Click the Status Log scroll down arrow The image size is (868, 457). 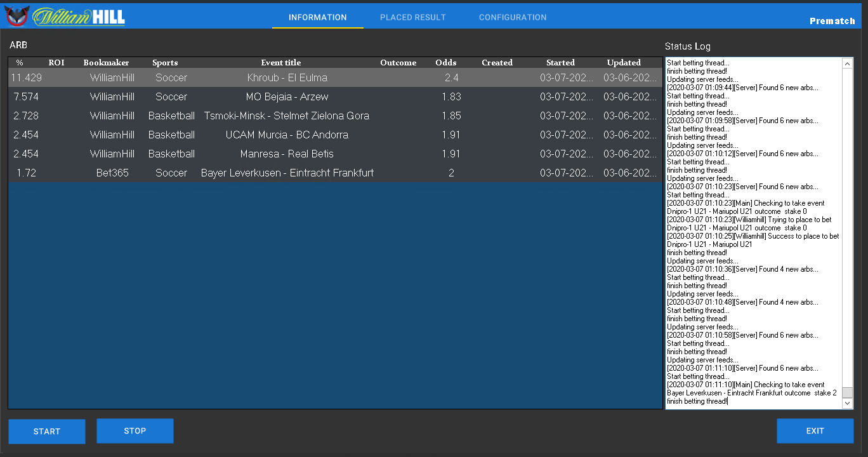(x=848, y=403)
